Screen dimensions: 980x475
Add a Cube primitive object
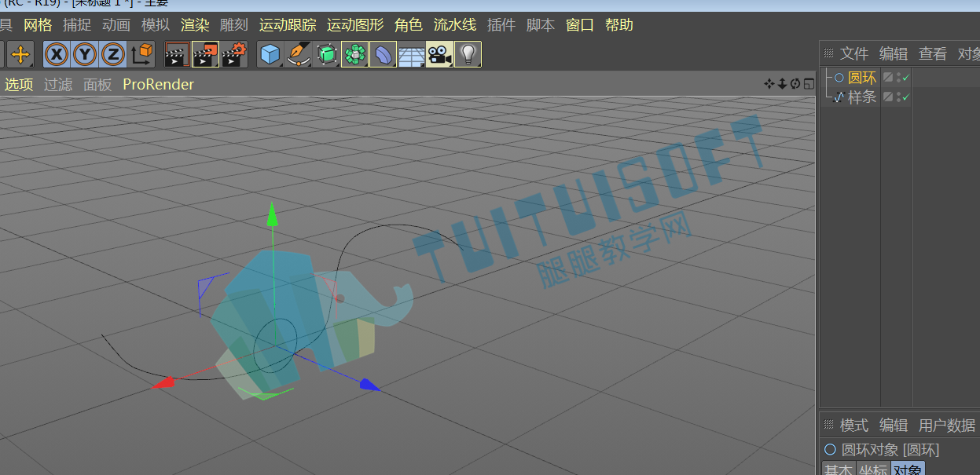tap(270, 54)
